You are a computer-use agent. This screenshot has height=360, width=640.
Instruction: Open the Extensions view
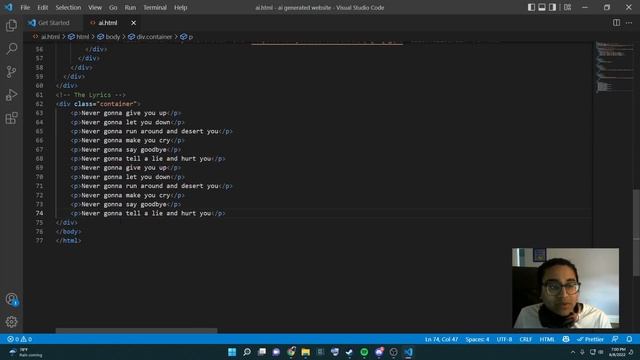11,118
